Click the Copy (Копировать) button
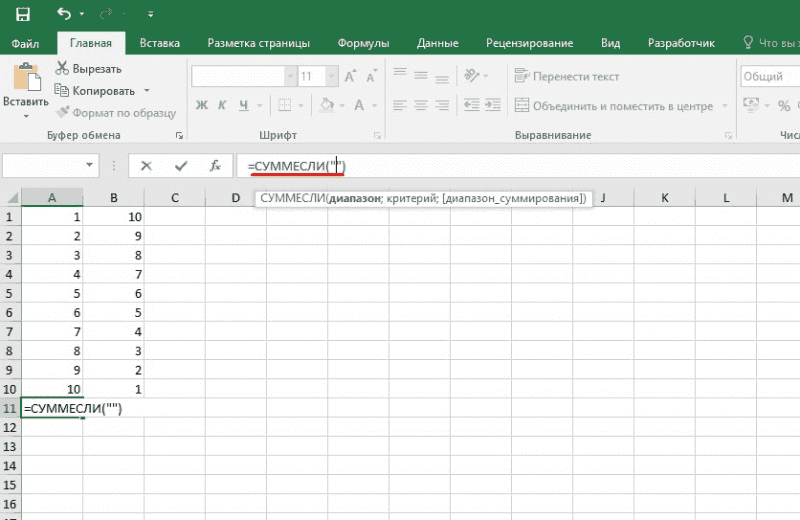 click(97, 90)
